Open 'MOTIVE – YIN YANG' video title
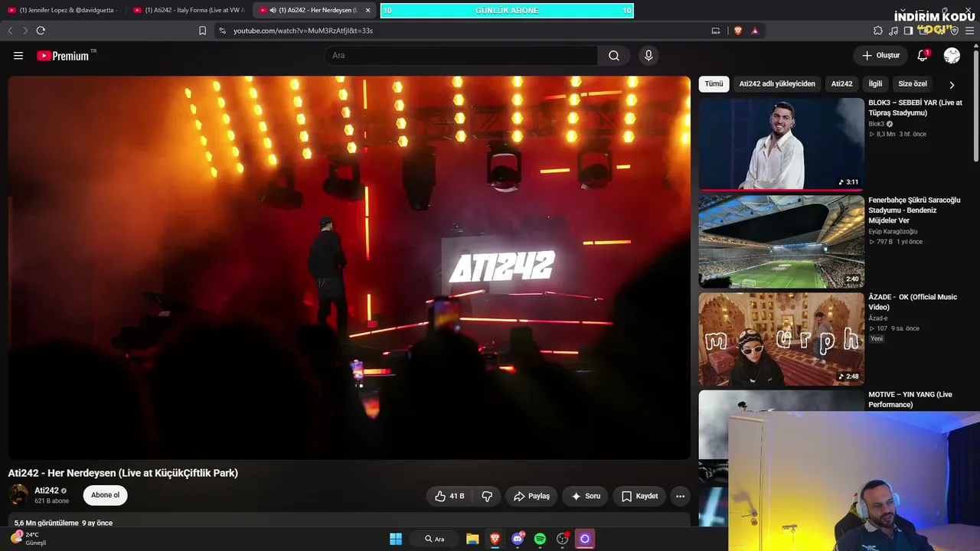 point(910,399)
